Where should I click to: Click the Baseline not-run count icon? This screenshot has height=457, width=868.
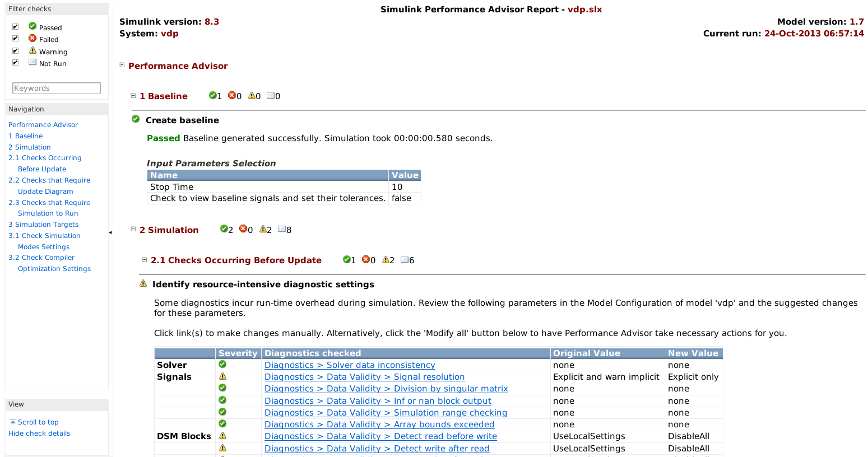click(271, 95)
